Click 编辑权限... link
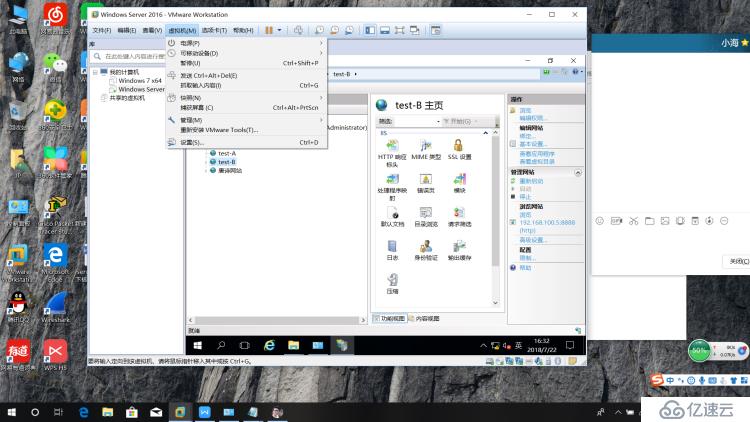Screen dimensions: 750x422 coord(533,118)
